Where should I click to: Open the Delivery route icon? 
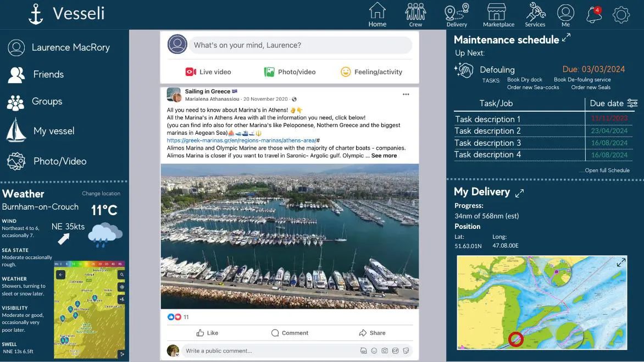(457, 12)
